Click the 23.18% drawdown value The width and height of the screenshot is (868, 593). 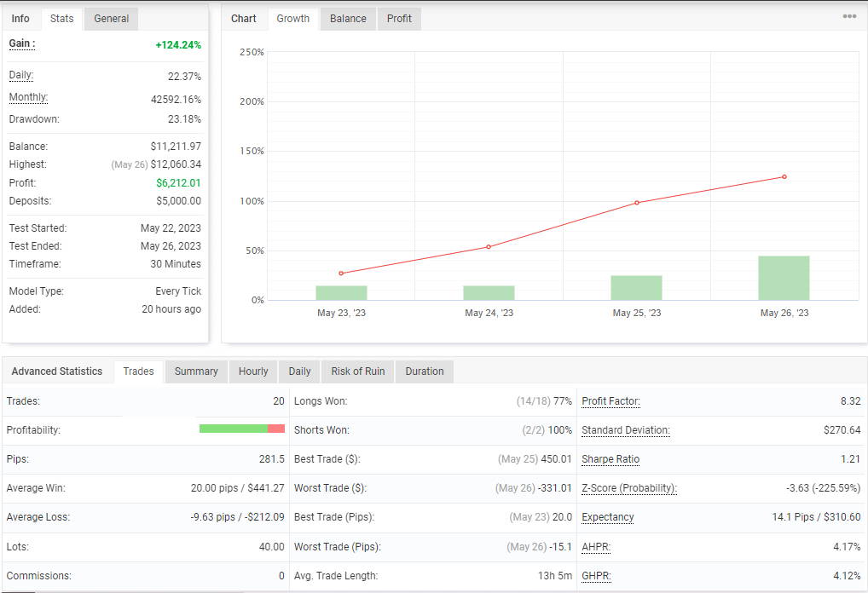click(x=184, y=119)
